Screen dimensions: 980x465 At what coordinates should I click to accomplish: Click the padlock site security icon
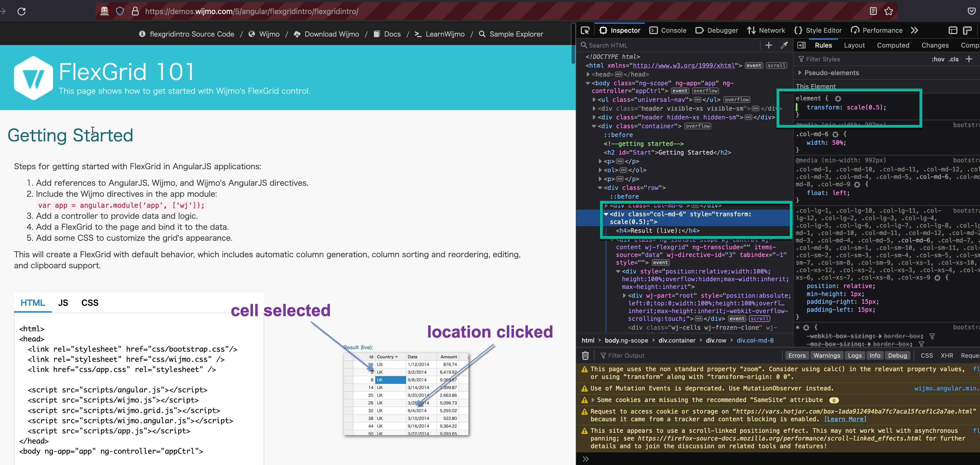click(x=135, y=11)
